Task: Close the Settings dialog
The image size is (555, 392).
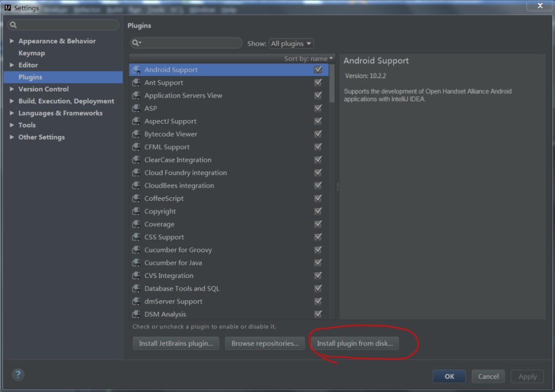Action: 540,6
